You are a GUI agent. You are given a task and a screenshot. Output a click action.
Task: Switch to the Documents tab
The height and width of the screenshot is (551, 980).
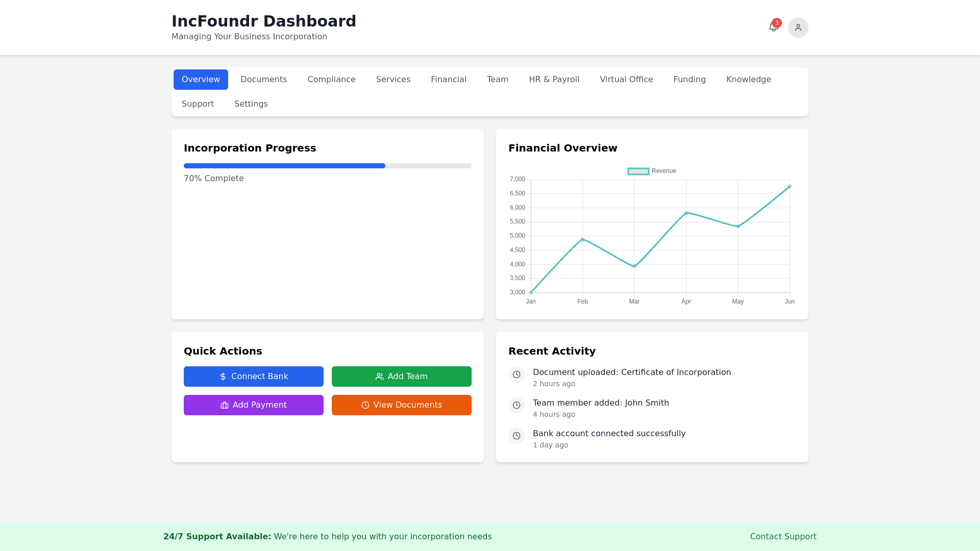[263, 80]
